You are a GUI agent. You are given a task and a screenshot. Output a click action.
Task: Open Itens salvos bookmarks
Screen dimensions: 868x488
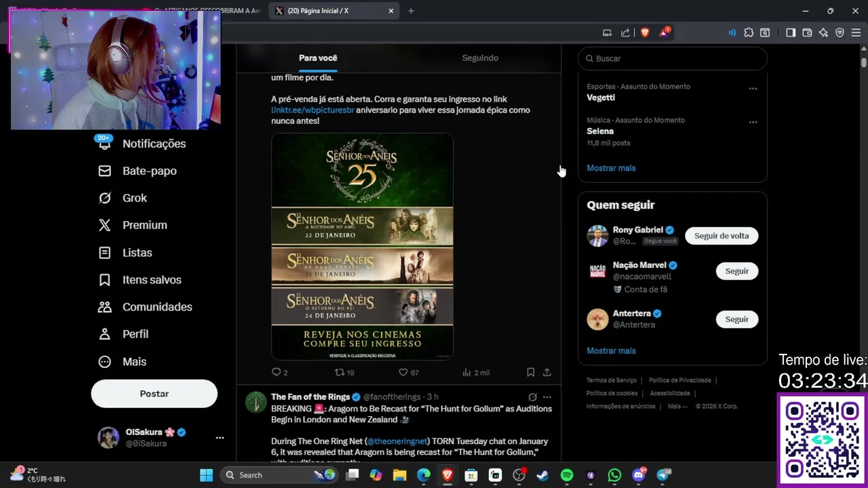[140, 280]
